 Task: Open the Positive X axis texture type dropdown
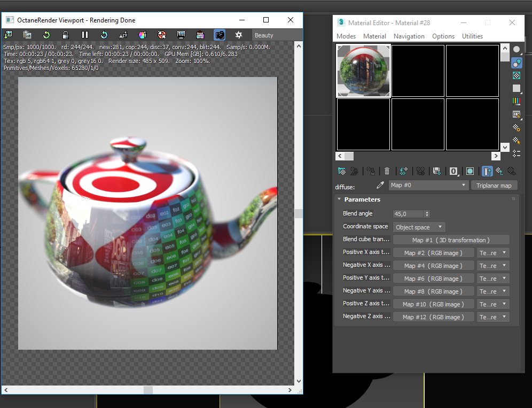tap(493, 253)
